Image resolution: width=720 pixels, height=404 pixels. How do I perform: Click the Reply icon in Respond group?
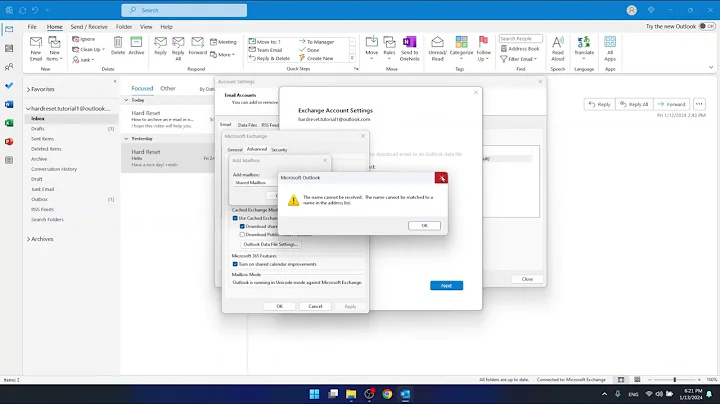click(x=160, y=42)
